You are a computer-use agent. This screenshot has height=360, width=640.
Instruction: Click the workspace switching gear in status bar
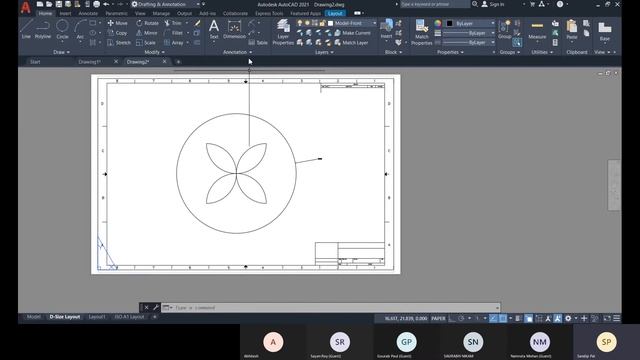568,318
